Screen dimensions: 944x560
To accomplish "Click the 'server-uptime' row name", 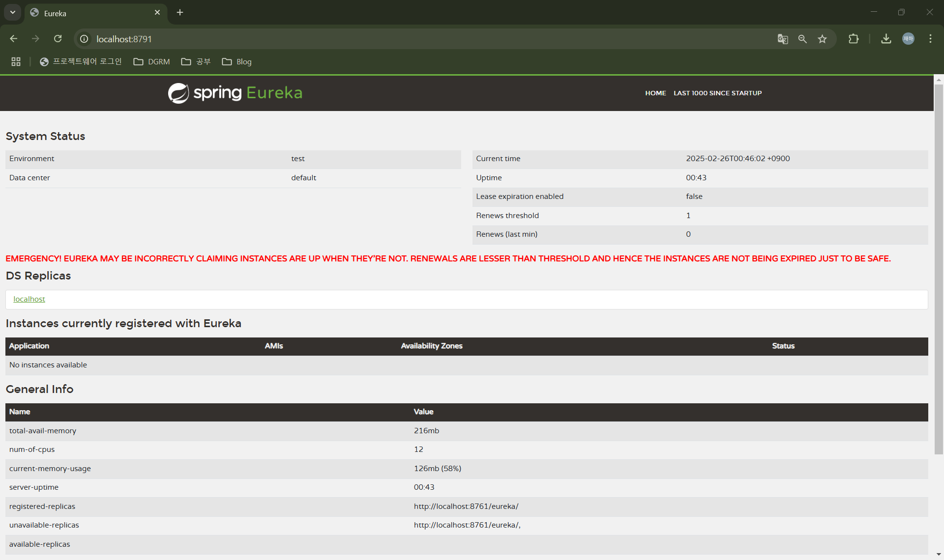I will 34,487.
